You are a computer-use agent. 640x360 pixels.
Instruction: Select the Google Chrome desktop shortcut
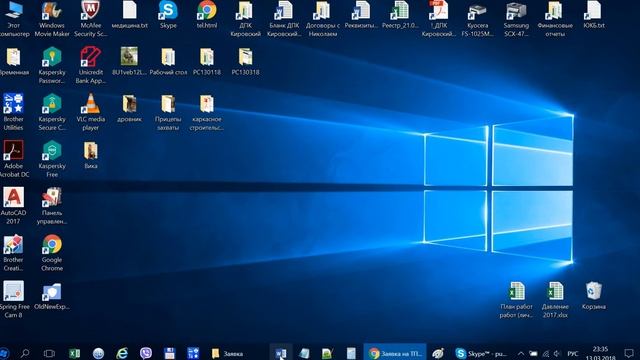click(x=52, y=253)
